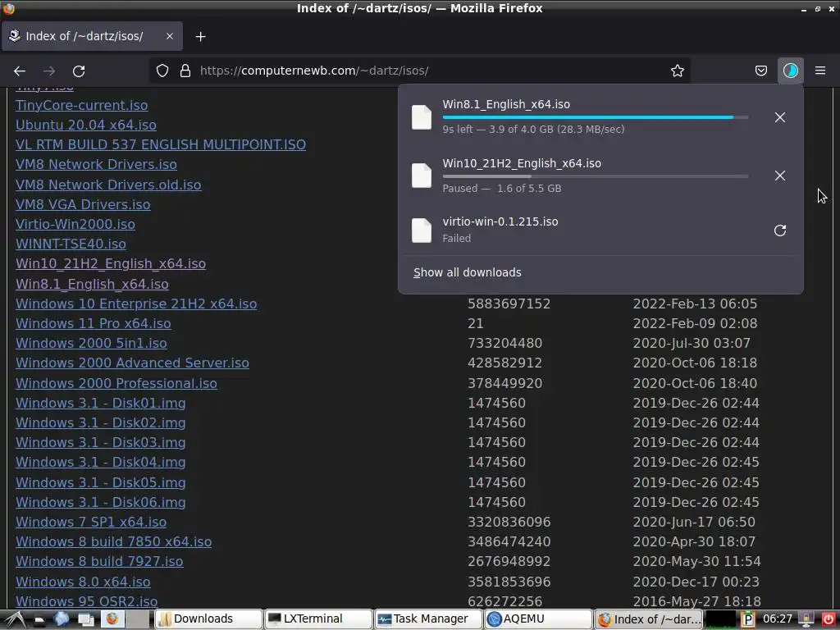Launch Firefox from the panel launcher
Image resolution: width=840 pixels, height=630 pixels.
coord(112,619)
